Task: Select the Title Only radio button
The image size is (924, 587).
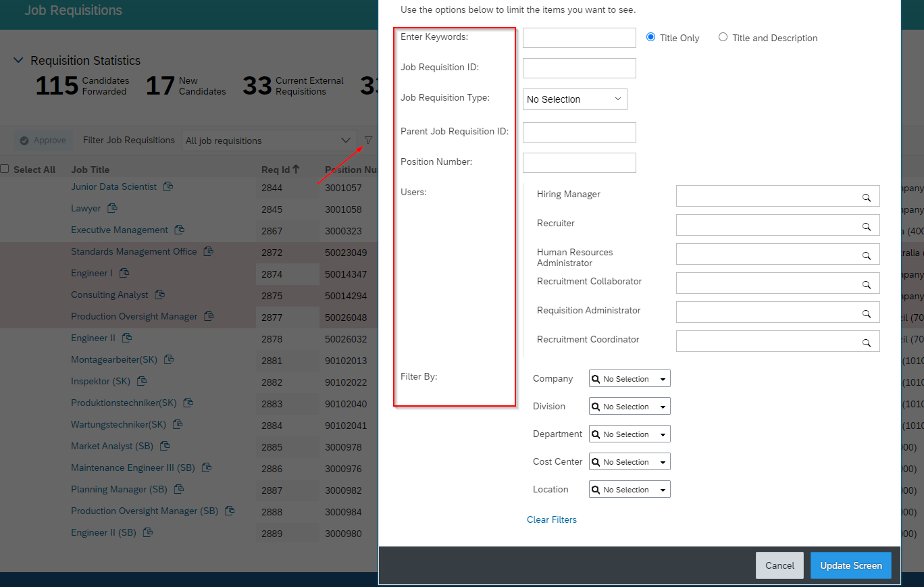Action: pos(651,37)
